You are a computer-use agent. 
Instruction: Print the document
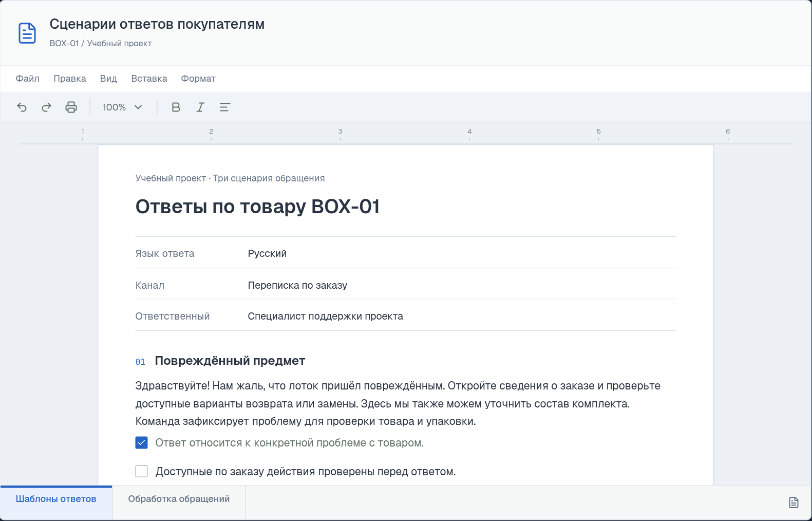pos(71,107)
